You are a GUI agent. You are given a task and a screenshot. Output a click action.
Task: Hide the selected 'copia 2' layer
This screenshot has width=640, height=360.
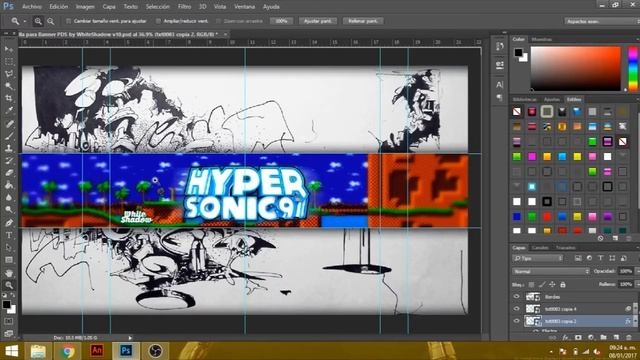(x=516, y=321)
